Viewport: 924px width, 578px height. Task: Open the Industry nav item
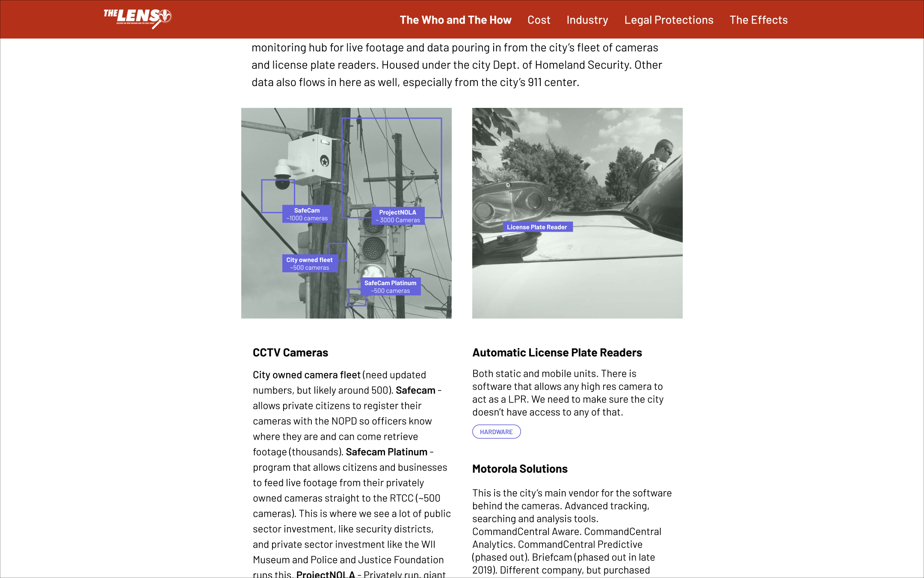coord(587,20)
